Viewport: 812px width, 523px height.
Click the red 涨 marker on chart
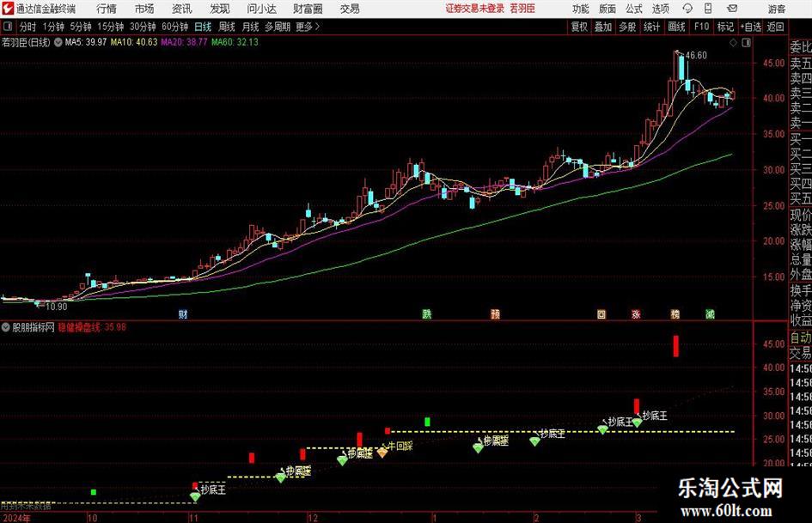coord(636,313)
